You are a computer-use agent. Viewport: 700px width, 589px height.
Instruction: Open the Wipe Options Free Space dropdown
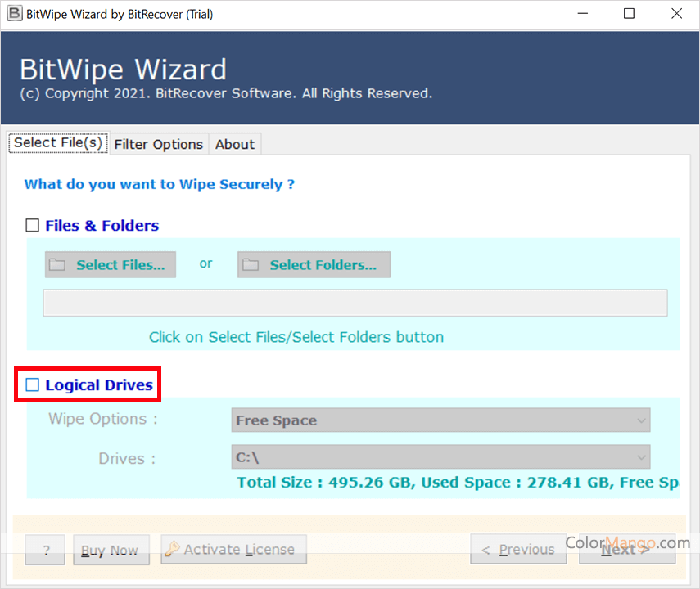click(x=440, y=420)
